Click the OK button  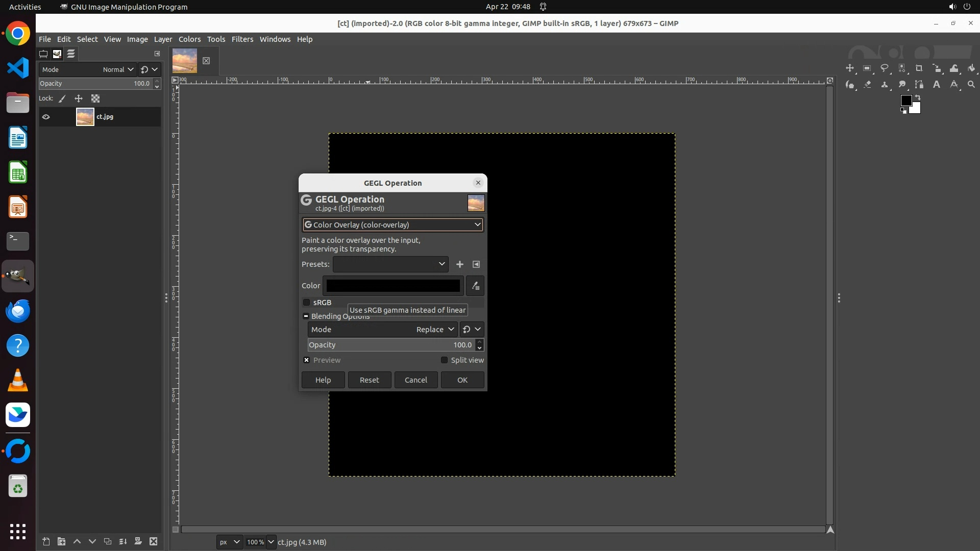tap(462, 380)
